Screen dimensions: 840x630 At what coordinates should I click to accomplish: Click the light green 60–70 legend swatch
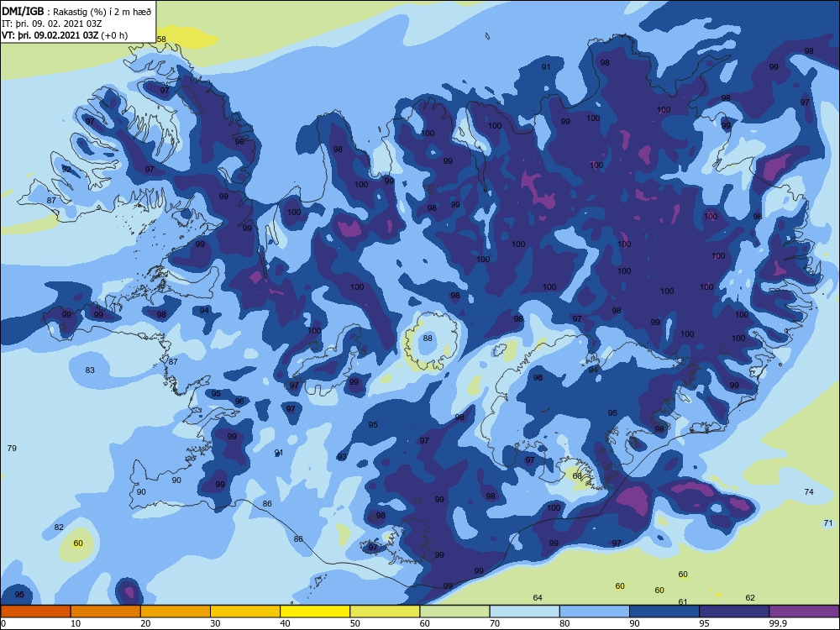tap(454, 612)
